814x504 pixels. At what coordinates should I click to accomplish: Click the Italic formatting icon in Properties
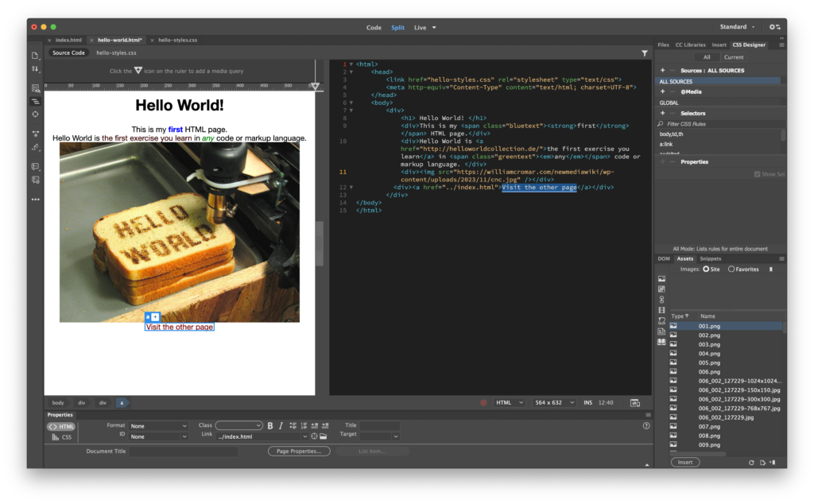281,426
